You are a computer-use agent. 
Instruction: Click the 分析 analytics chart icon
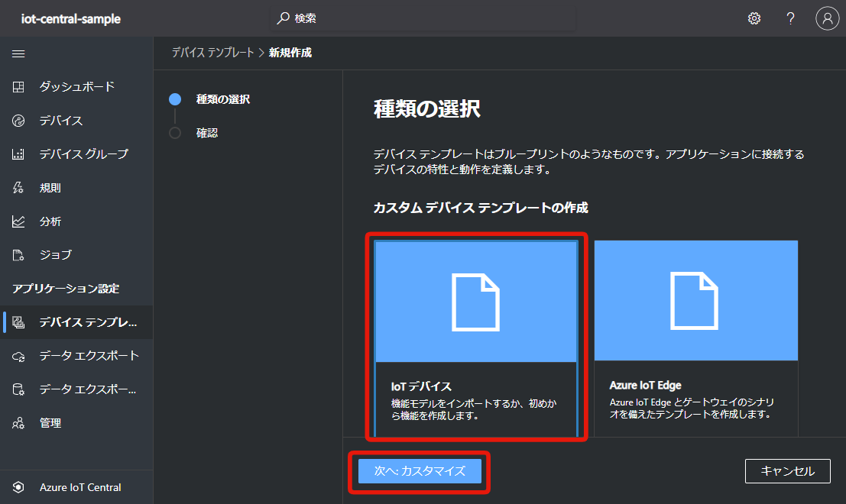coord(18,221)
